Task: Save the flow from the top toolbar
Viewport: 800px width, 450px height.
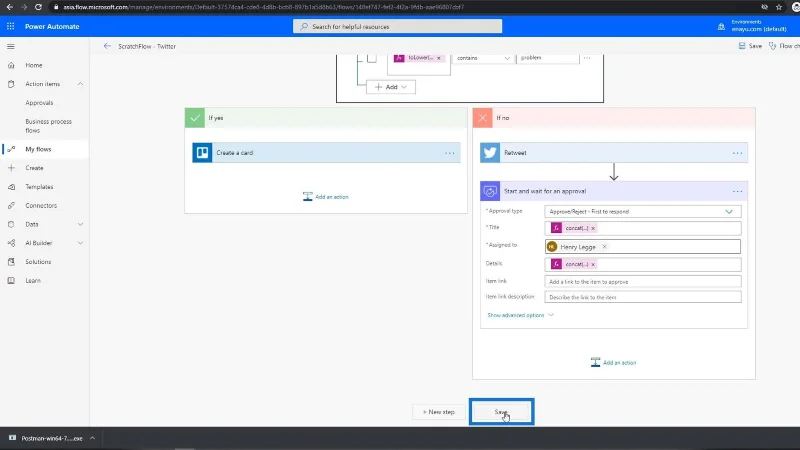Action: 750,46
